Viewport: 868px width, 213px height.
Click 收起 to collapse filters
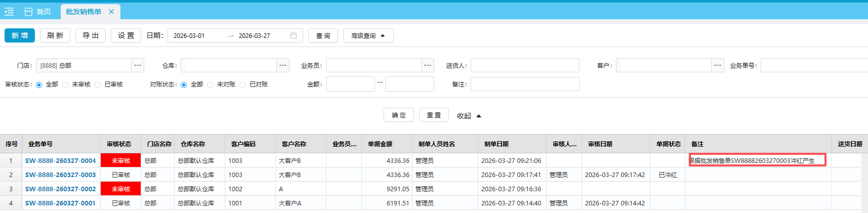pyautogui.click(x=469, y=116)
